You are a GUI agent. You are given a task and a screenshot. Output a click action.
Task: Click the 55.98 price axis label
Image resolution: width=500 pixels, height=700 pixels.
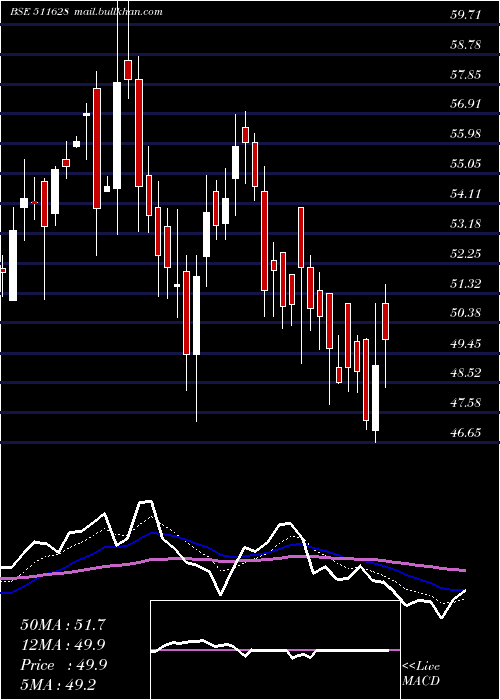[x=465, y=134]
